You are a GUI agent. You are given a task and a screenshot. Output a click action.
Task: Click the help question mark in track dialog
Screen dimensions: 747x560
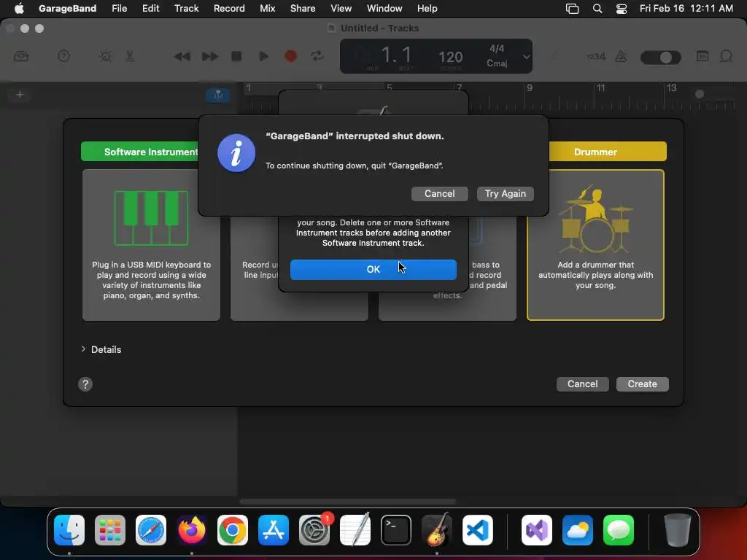pyautogui.click(x=85, y=384)
